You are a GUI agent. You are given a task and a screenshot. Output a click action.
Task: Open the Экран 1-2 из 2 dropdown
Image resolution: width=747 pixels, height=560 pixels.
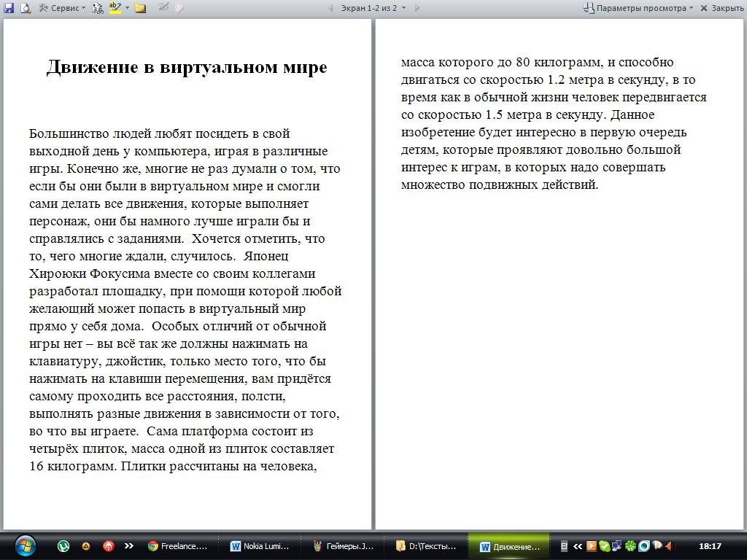pyautogui.click(x=373, y=7)
